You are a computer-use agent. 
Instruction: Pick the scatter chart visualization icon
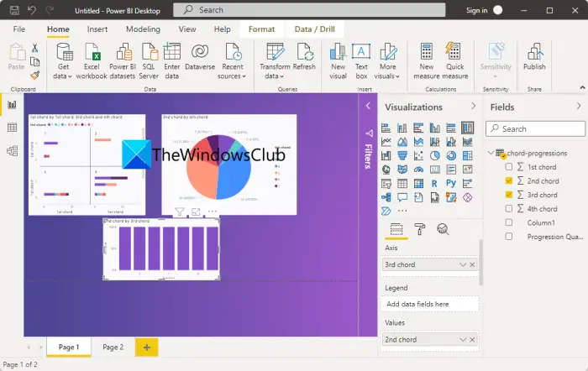pos(418,155)
